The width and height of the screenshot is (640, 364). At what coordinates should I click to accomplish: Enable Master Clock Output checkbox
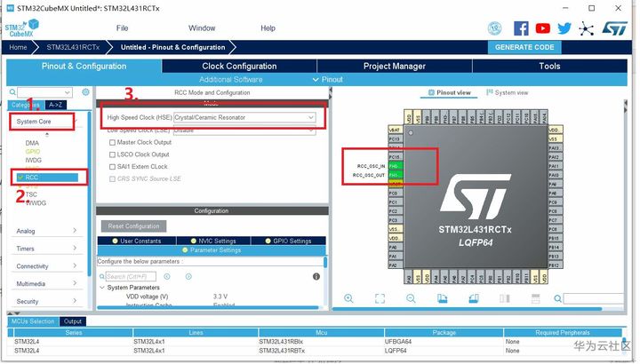coord(112,142)
